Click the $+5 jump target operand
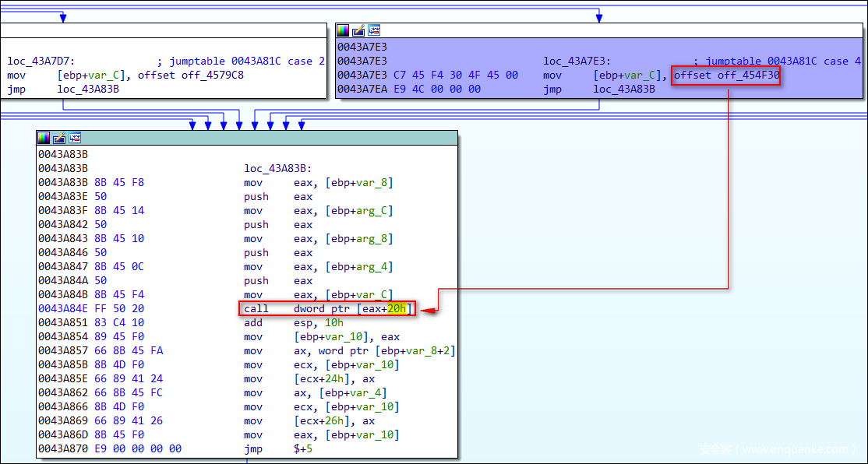Viewport: 868px width, 464px height. (303, 449)
